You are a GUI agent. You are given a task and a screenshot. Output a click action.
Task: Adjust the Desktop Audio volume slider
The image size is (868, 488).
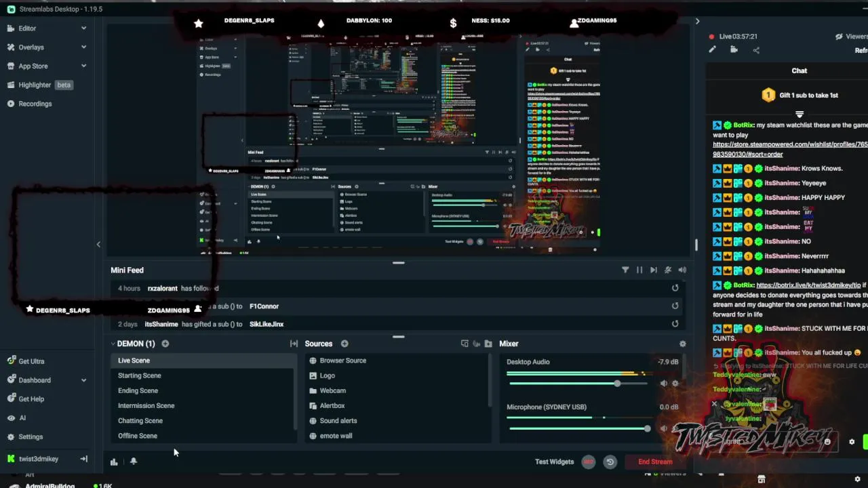(x=617, y=384)
